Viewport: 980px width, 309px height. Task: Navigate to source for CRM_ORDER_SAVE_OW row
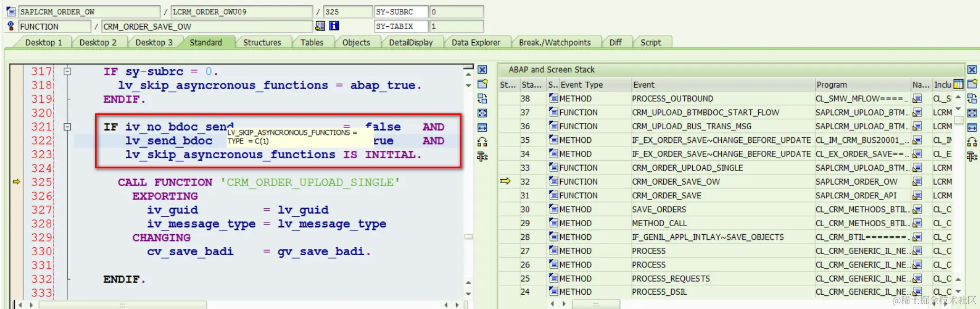pos(917,182)
